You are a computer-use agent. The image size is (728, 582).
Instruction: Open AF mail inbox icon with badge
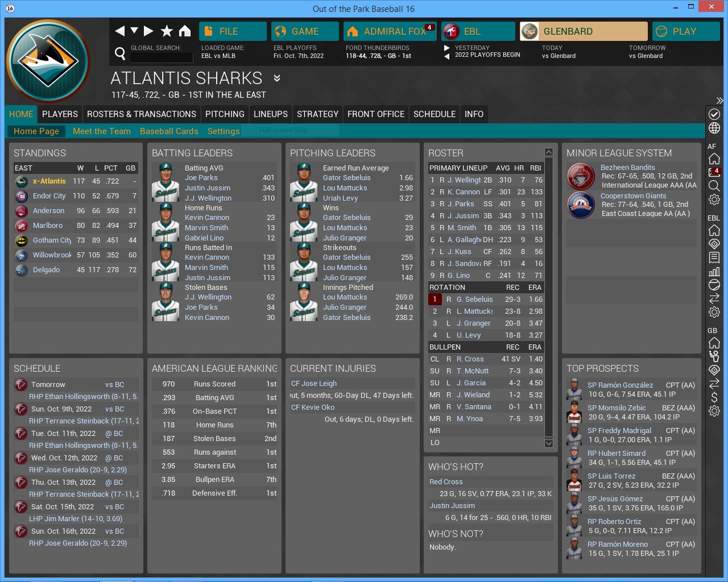pos(714,172)
